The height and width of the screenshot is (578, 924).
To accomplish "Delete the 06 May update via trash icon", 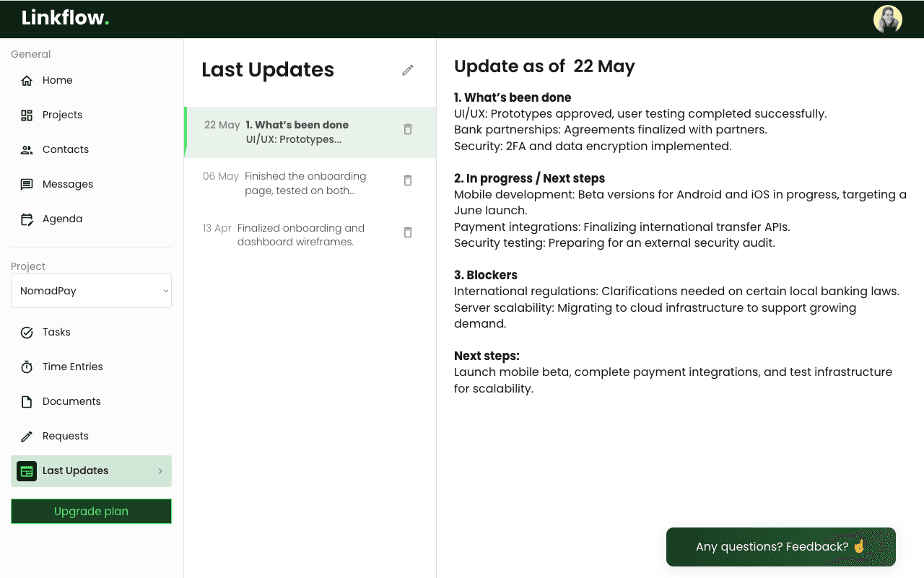I will coord(408,180).
